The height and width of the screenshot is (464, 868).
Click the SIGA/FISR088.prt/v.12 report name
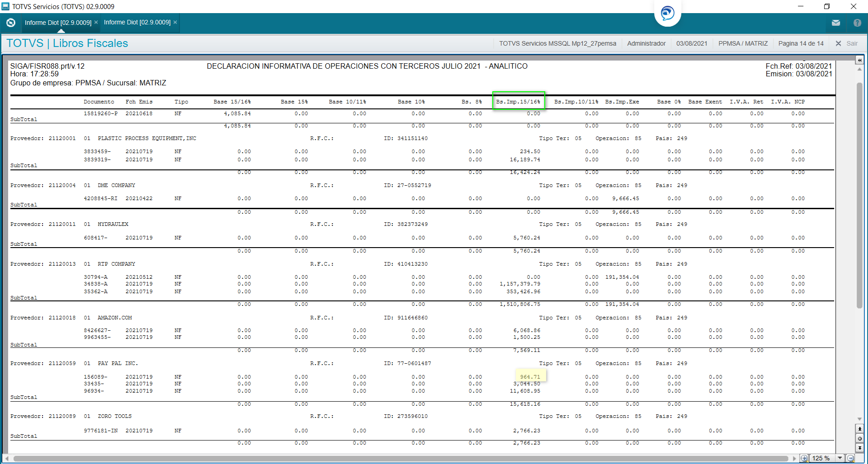pyautogui.click(x=47, y=66)
